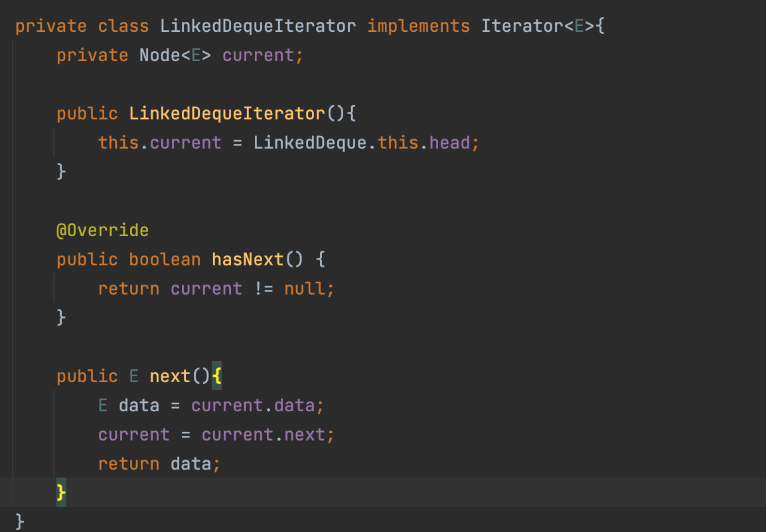The height and width of the screenshot is (532, 766).
Task: Click the '!=' operator
Action: coord(264,289)
